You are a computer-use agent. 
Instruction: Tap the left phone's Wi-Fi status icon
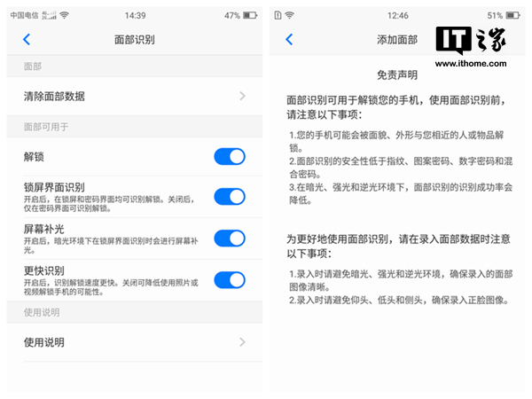[64, 15]
